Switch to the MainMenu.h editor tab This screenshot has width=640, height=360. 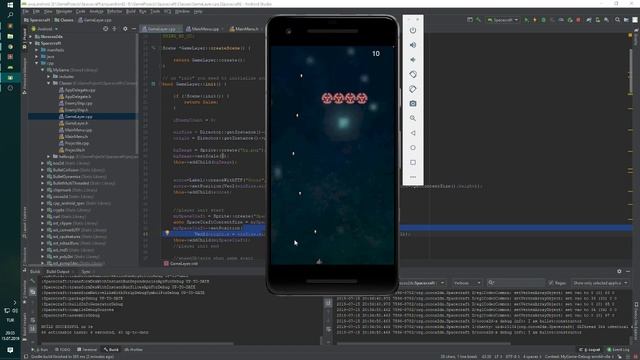[x=246, y=29]
